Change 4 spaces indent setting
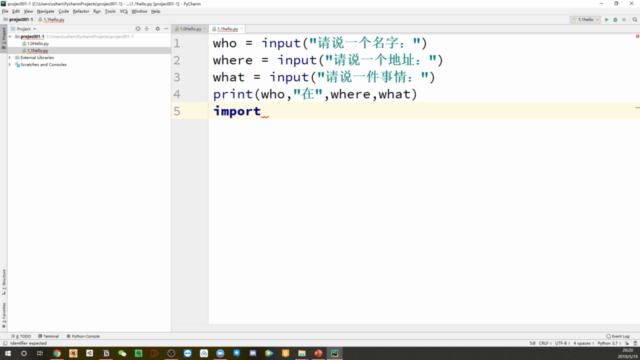 [x=583, y=343]
